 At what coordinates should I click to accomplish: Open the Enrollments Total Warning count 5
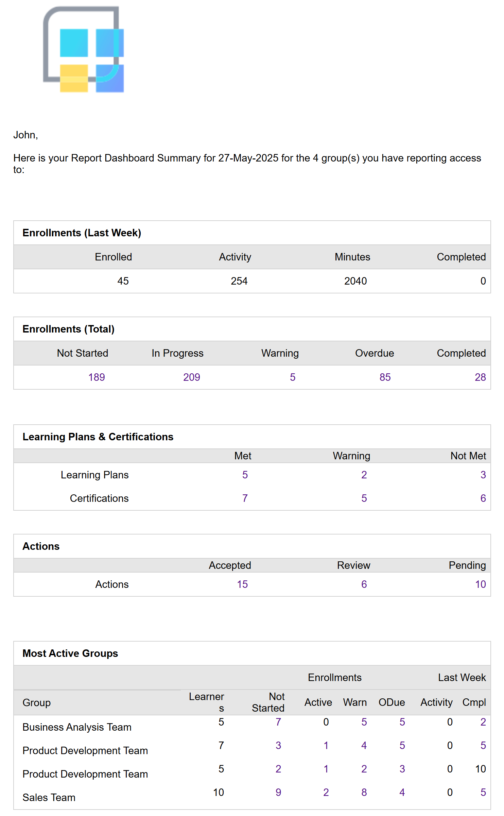293,377
